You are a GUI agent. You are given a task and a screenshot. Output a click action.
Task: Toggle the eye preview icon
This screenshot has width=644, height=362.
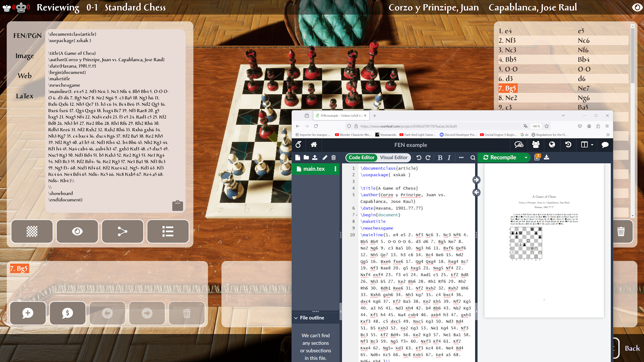point(77,231)
